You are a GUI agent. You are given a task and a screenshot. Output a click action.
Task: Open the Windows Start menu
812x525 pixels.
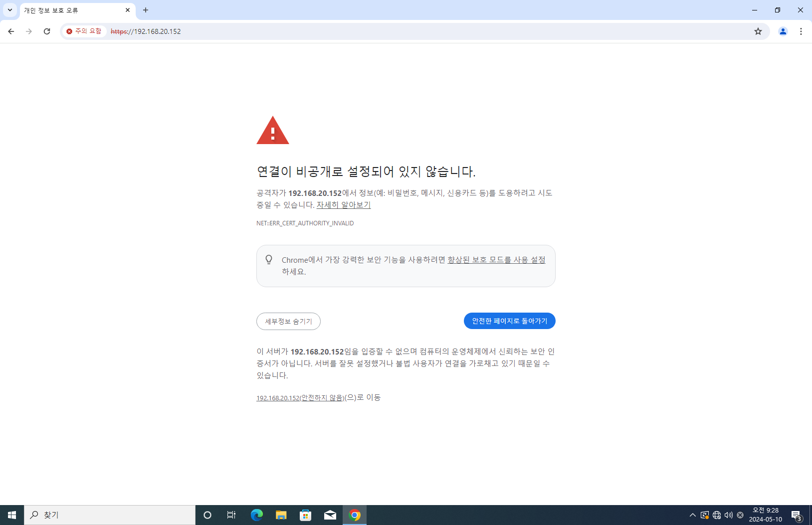[x=12, y=515]
